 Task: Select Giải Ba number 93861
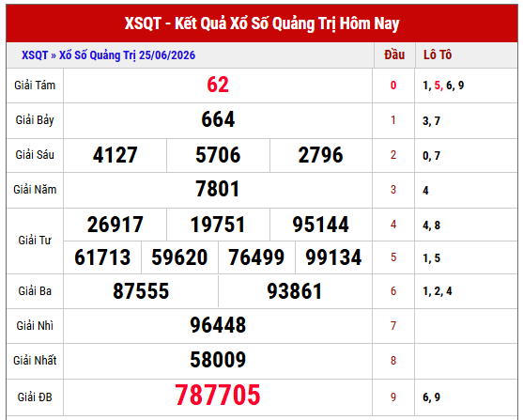coord(295,291)
